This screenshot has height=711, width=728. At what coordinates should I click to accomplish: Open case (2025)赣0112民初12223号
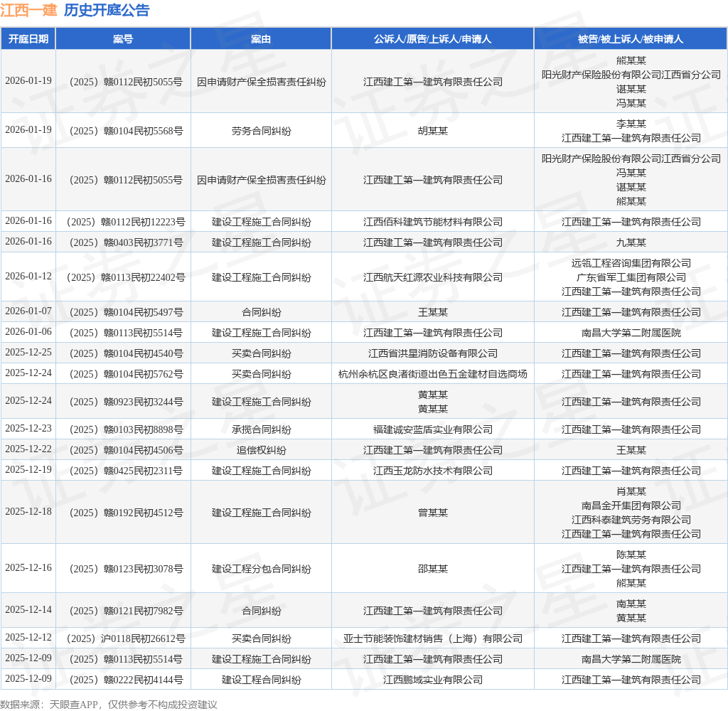(123, 222)
